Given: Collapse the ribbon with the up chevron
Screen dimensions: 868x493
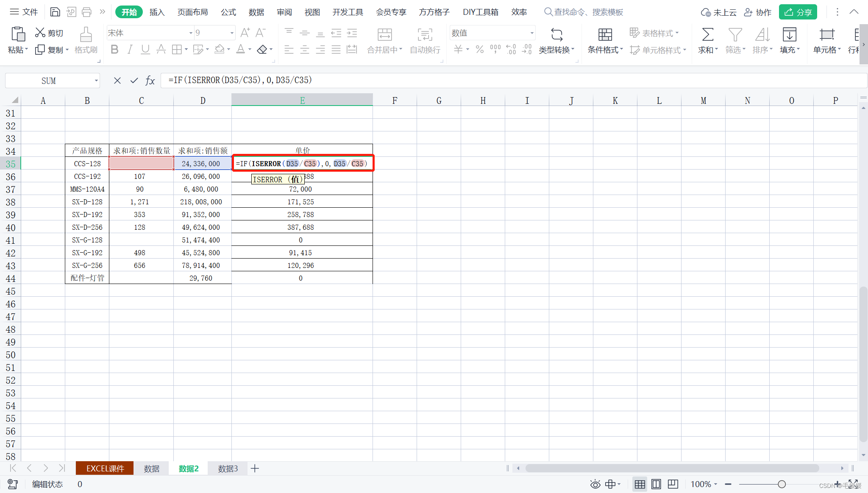Looking at the screenshot, I should [x=854, y=12].
